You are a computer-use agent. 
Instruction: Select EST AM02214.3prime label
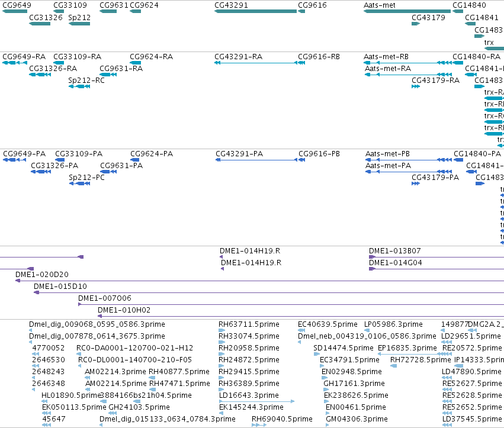(x=115, y=372)
